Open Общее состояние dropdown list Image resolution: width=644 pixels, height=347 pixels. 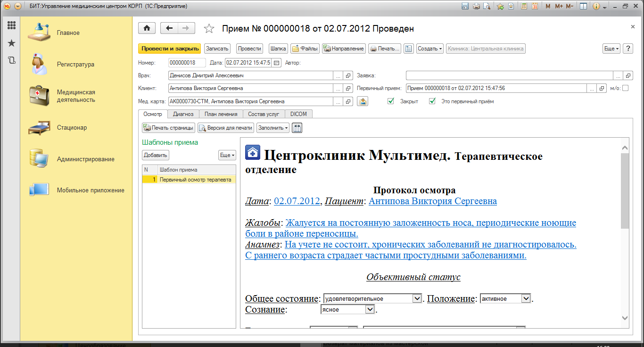coord(417,298)
